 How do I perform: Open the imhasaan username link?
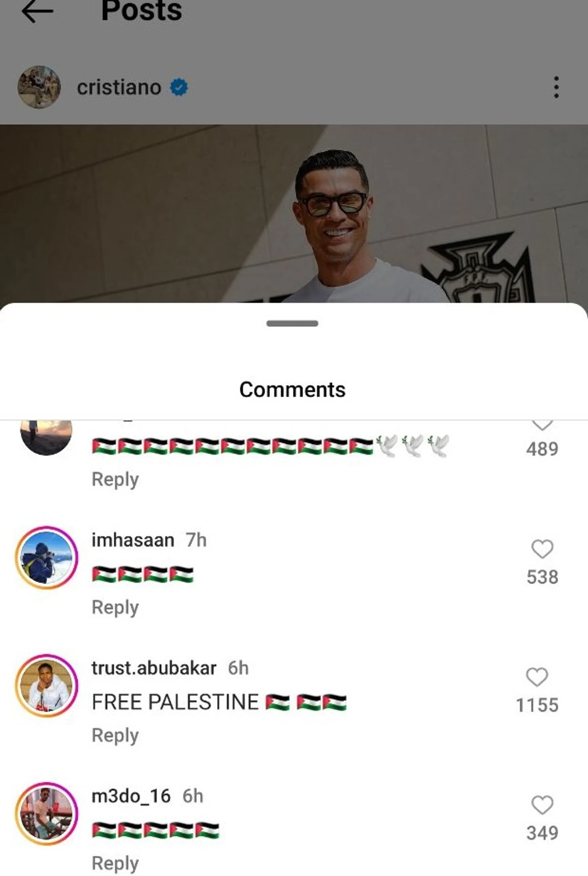[x=133, y=540]
